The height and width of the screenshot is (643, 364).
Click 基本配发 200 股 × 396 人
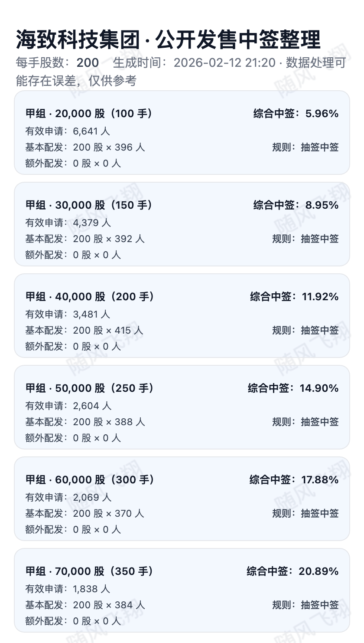85,148
